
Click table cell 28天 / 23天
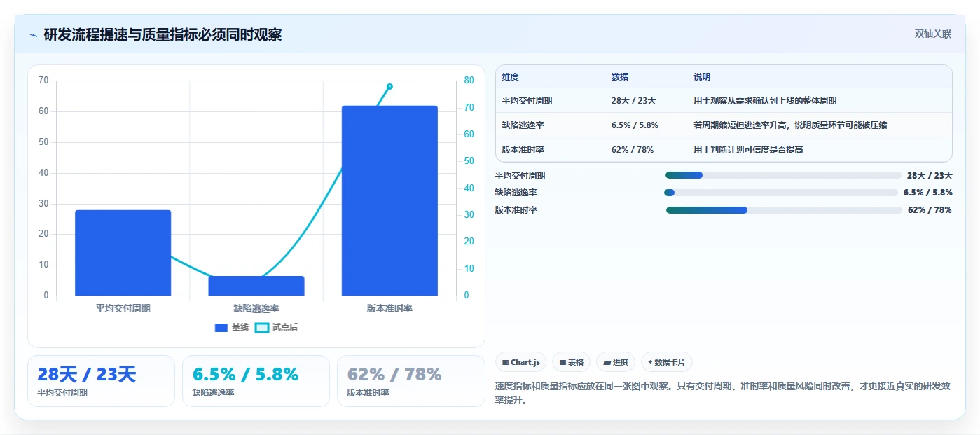pos(633,101)
